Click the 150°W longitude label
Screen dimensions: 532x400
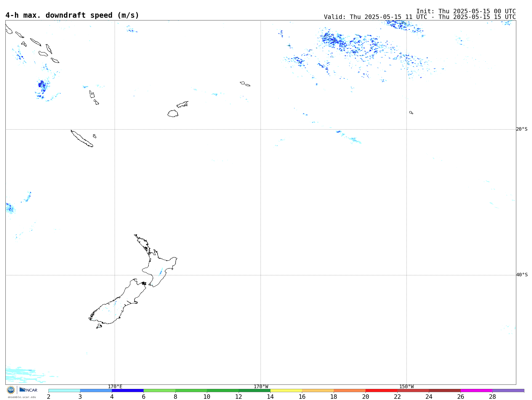coord(407,387)
